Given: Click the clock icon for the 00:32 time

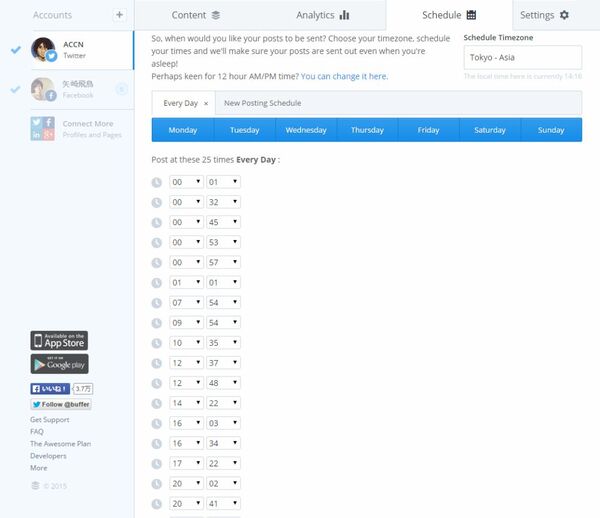Looking at the screenshot, I should 157,202.
